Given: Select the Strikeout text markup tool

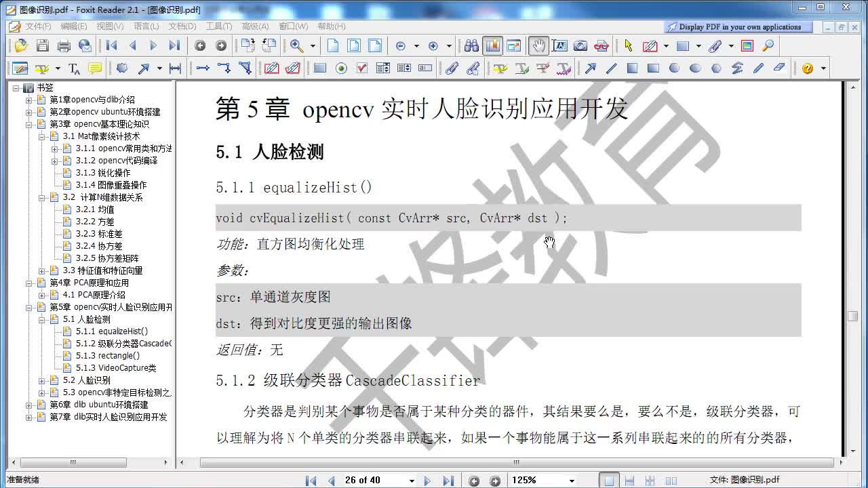Looking at the screenshot, I should (542, 68).
